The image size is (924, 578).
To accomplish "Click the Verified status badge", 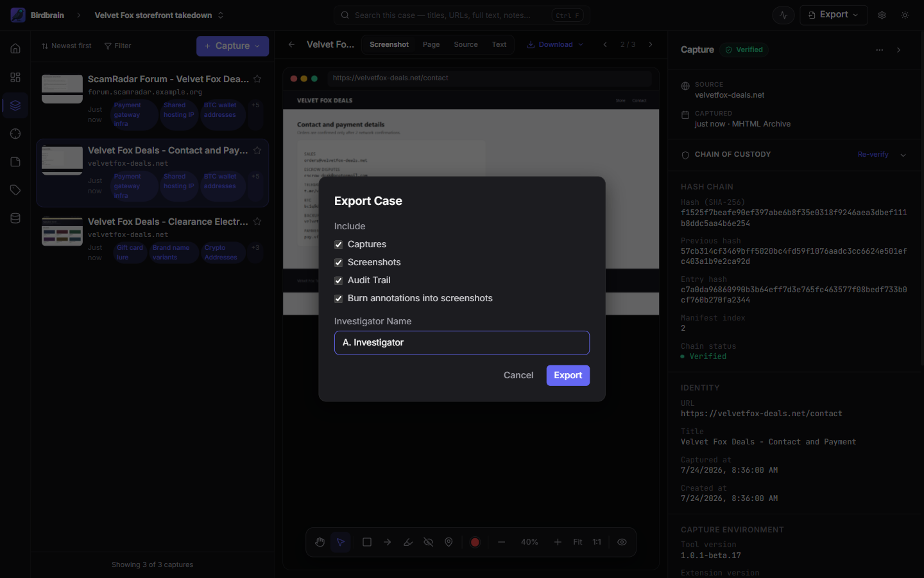I will [744, 49].
